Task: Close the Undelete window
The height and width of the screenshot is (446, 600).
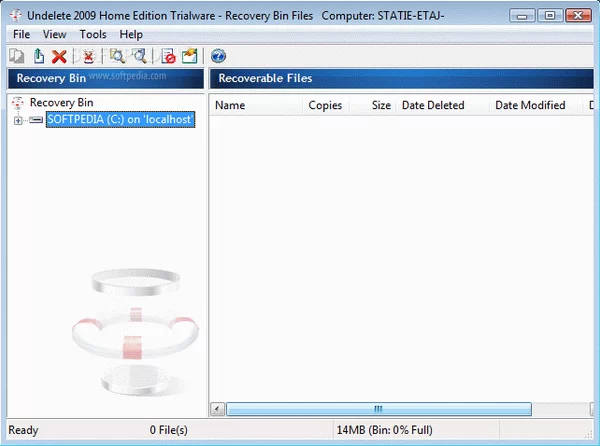Action: (578, 16)
